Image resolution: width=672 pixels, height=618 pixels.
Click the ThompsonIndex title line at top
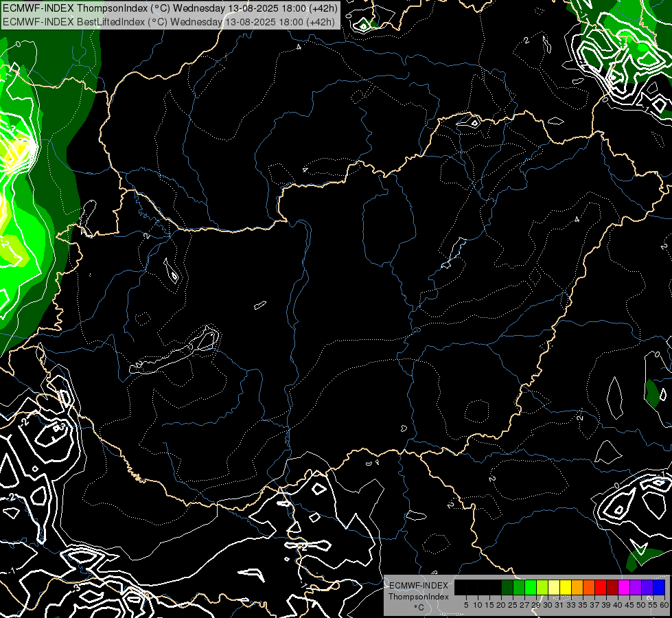(170, 8)
